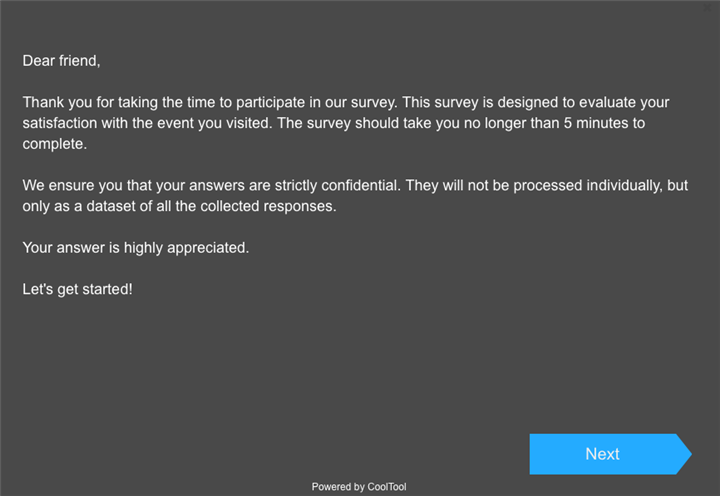Click the "Let's get started!" text
Image resolution: width=720 pixels, height=496 pixels.
pos(77,289)
